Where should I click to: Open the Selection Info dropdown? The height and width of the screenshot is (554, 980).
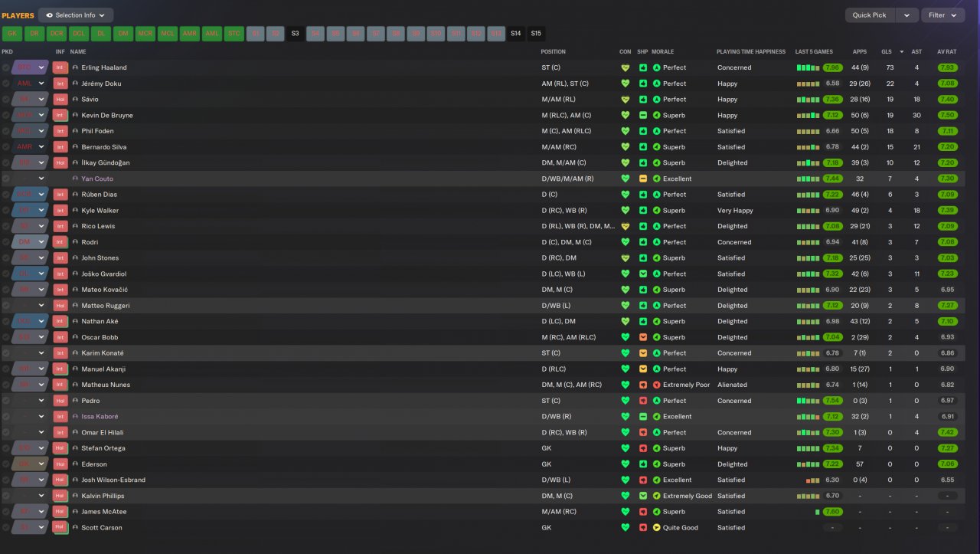tap(76, 15)
